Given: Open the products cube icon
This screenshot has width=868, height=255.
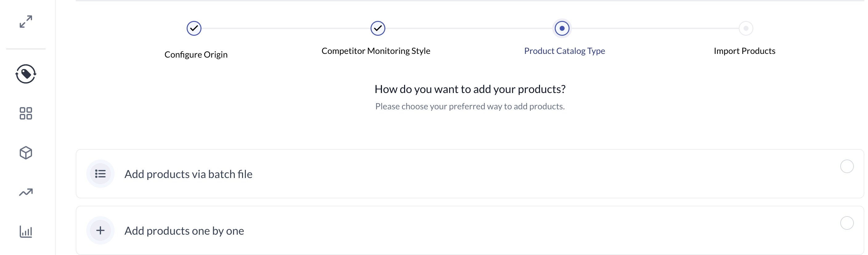Looking at the screenshot, I should point(26,153).
